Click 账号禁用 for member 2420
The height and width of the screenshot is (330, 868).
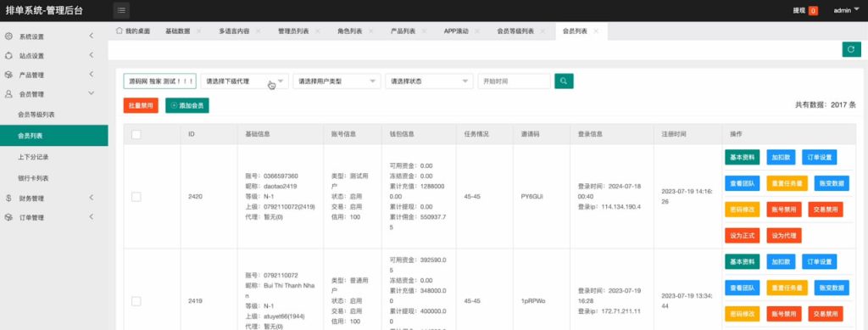point(784,210)
